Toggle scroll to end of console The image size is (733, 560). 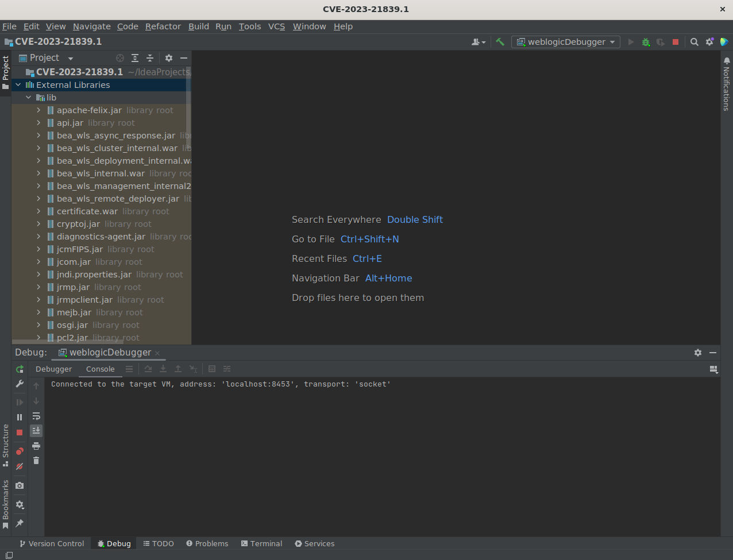tap(36, 431)
